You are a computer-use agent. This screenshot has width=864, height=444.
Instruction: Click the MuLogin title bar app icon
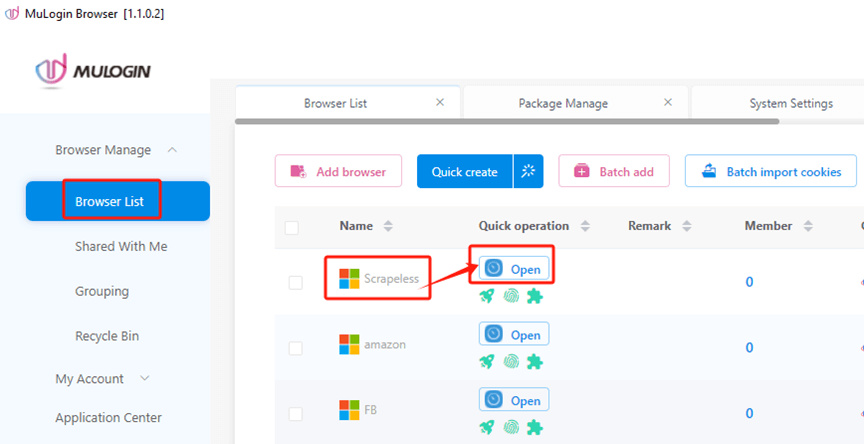point(12,14)
